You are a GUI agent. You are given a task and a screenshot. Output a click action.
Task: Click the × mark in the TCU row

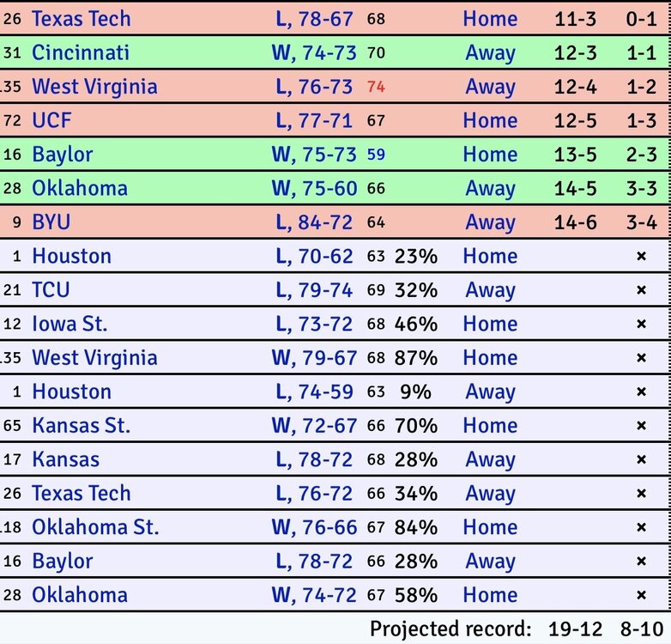[x=640, y=290]
